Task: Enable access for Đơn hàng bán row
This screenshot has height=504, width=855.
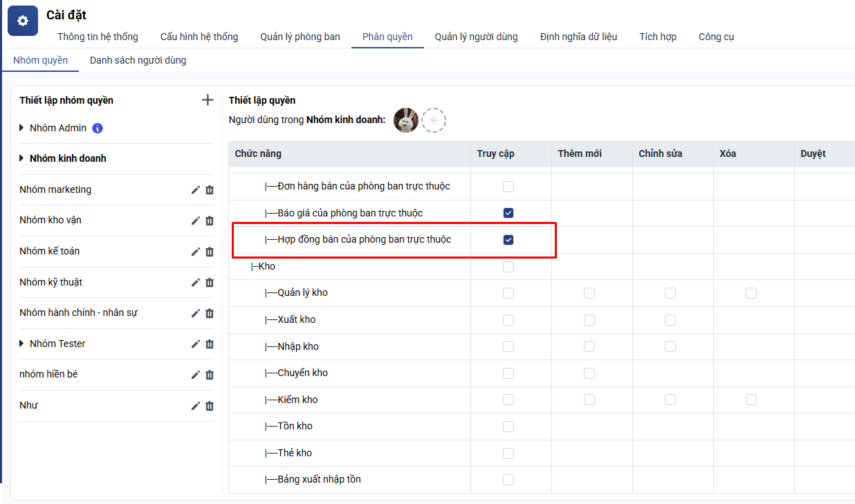Action: tap(508, 187)
